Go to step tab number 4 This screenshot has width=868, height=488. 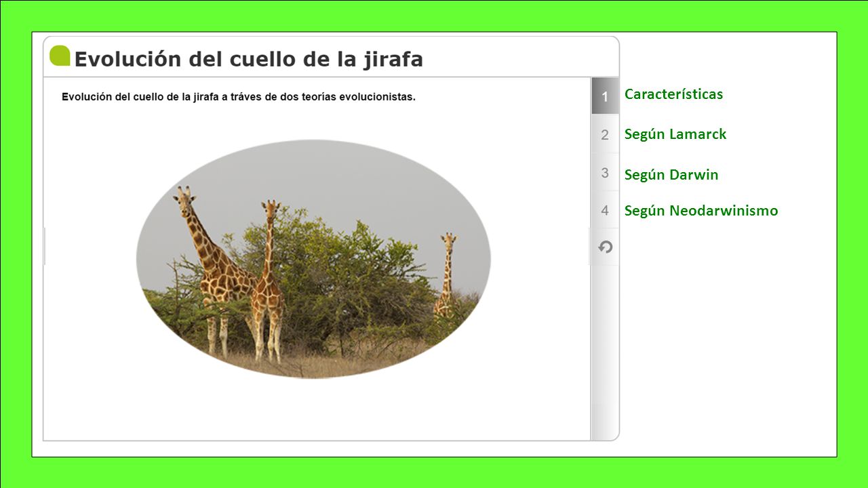tap(605, 210)
